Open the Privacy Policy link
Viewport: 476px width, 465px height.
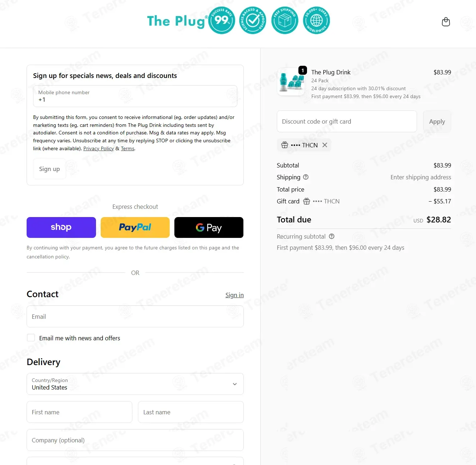[x=99, y=148]
